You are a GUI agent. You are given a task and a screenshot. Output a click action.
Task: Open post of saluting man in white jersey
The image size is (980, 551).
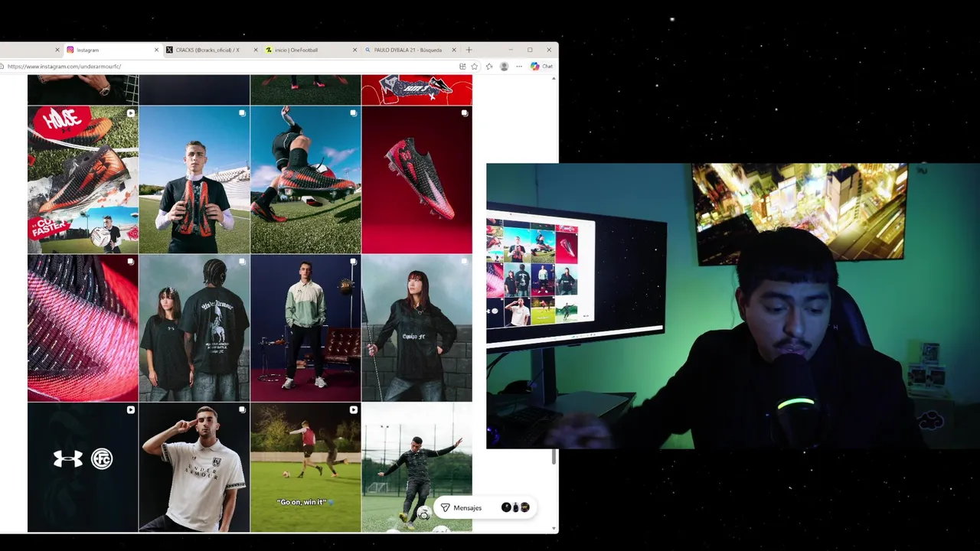click(194, 468)
